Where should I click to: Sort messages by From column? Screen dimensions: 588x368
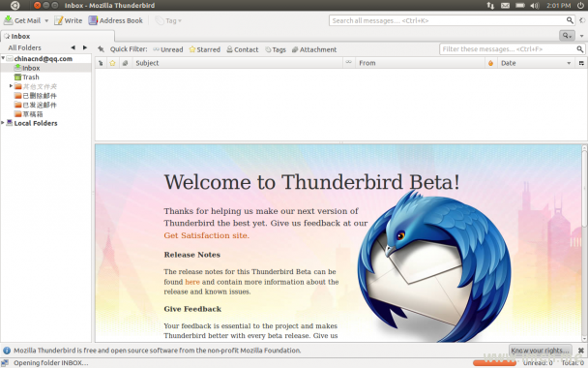(420, 63)
